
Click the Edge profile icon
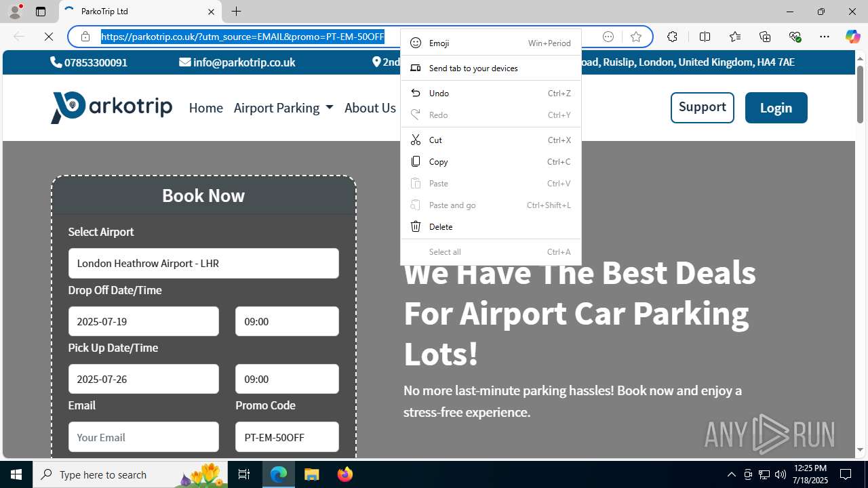point(15,12)
